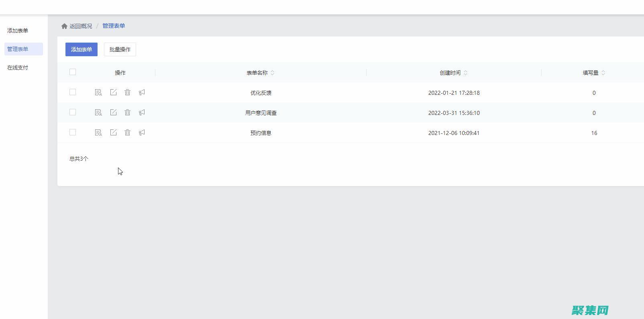Click the home icon in breadcrumb
The width and height of the screenshot is (644, 319).
[64, 26]
